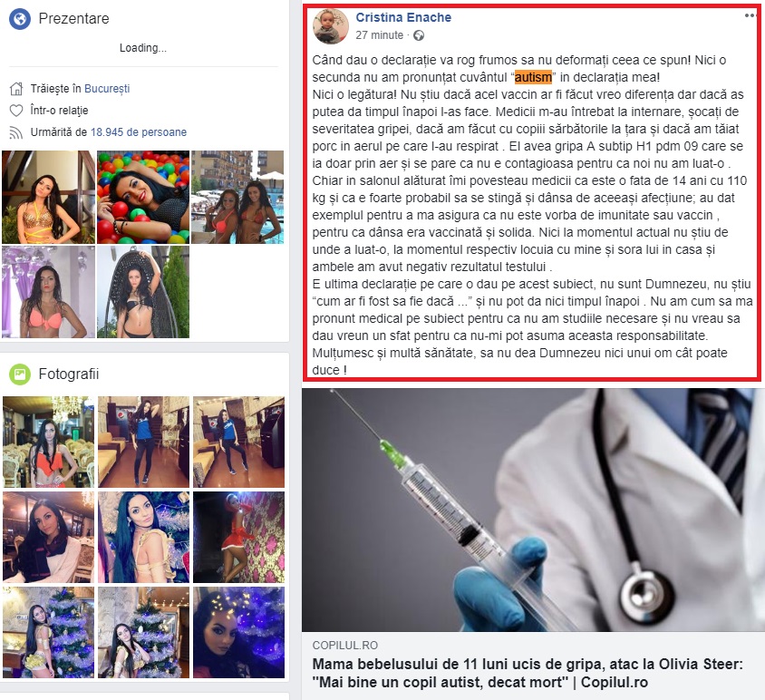Open the post options three-dot menu
Screen dimensions: 765x700
[750, 16]
